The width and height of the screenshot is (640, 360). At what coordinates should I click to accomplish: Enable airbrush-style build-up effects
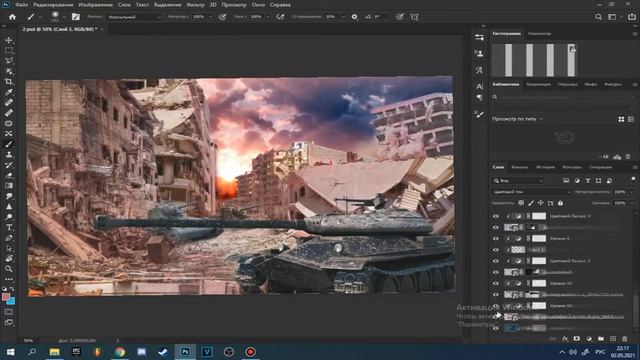[x=280, y=17]
